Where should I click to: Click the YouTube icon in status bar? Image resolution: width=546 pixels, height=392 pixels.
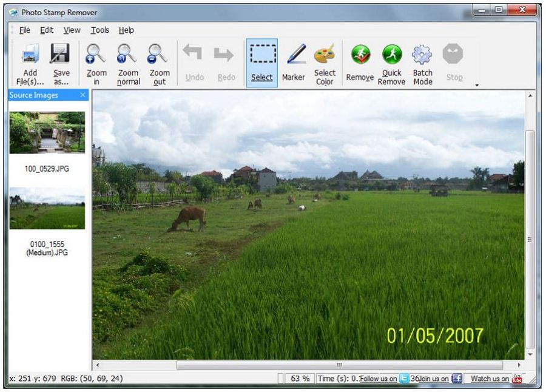517,379
